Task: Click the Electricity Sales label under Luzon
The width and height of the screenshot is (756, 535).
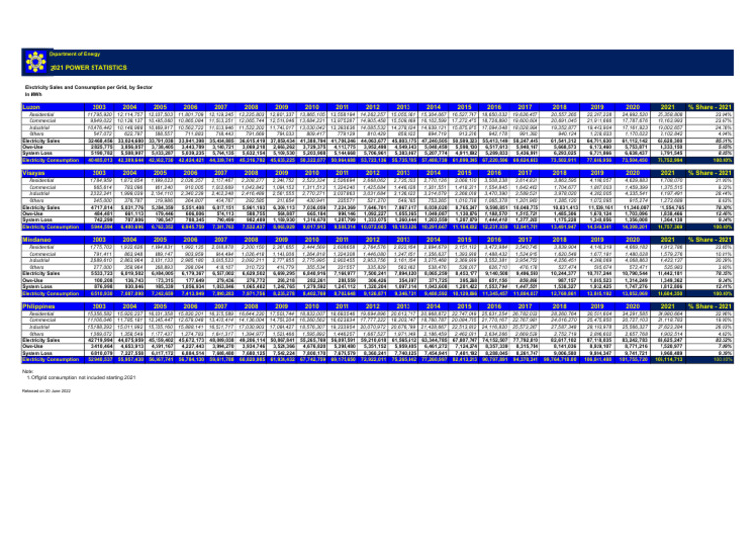Action: tap(41, 140)
